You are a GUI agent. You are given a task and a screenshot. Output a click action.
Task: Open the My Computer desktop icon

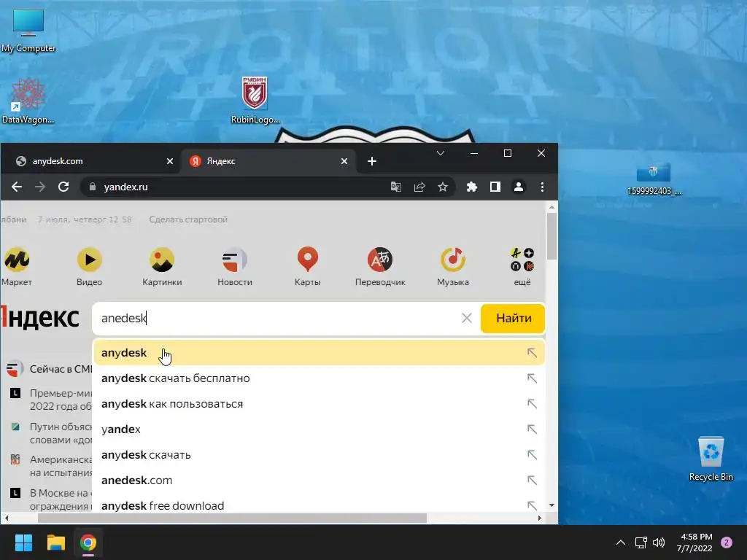pos(28,30)
